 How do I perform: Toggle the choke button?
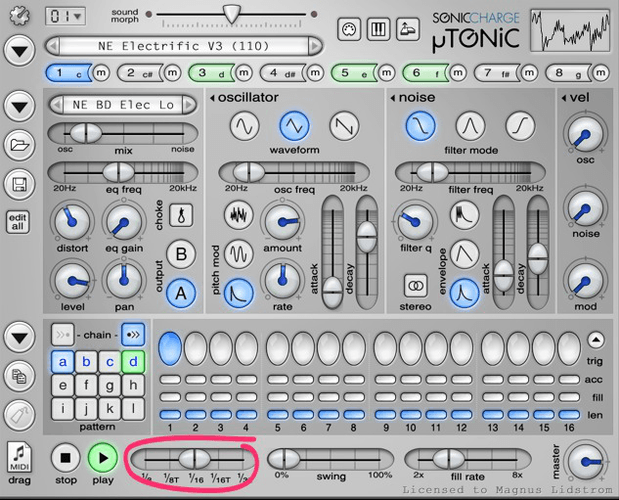(181, 215)
